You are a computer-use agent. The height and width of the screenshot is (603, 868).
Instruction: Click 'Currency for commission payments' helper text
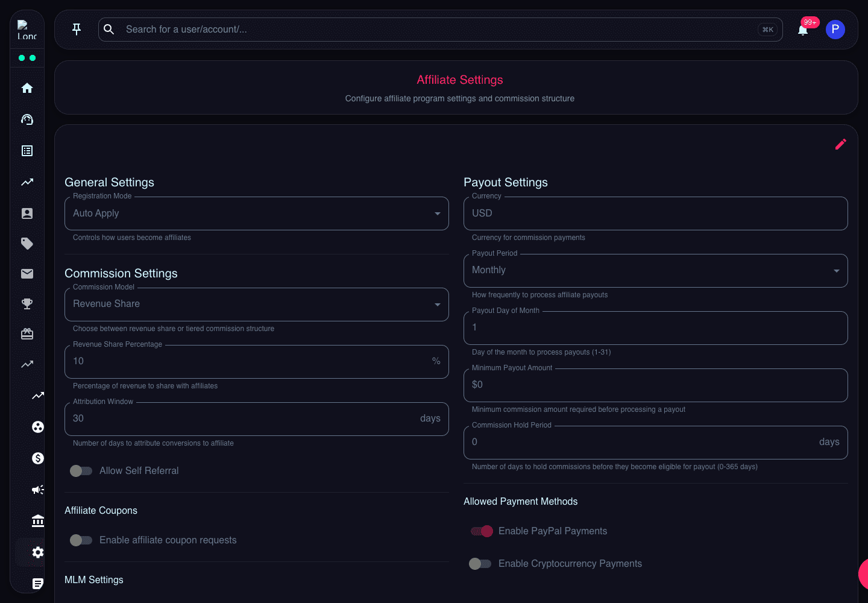pos(529,238)
